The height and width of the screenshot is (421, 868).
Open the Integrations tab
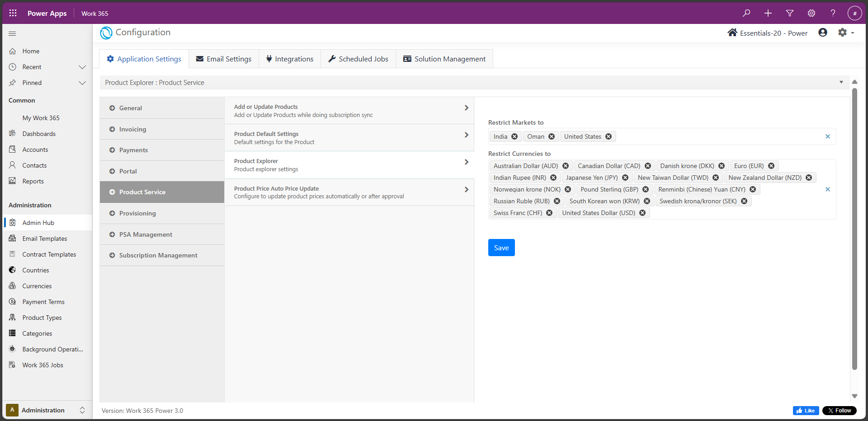tap(290, 59)
